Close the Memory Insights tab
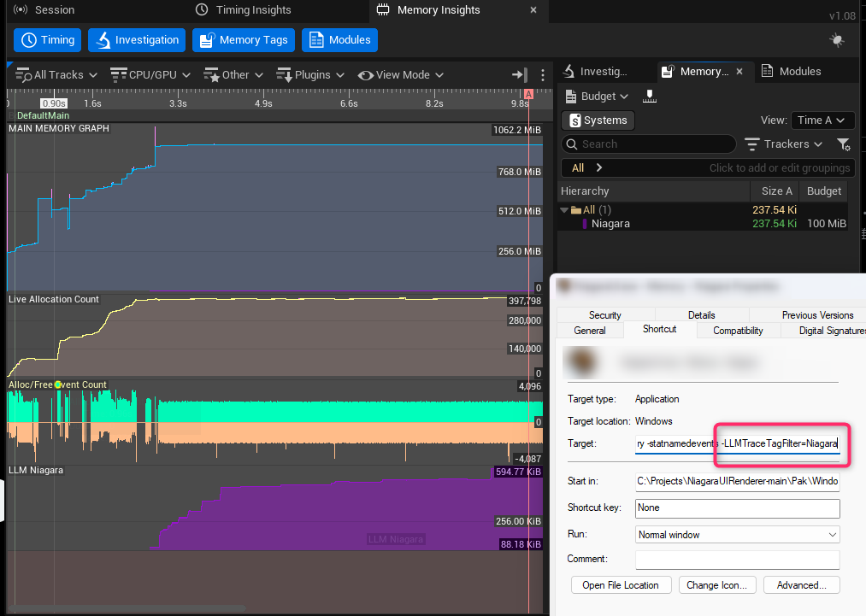The height and width of the screenshot is (616, 866). coord(533,10)
